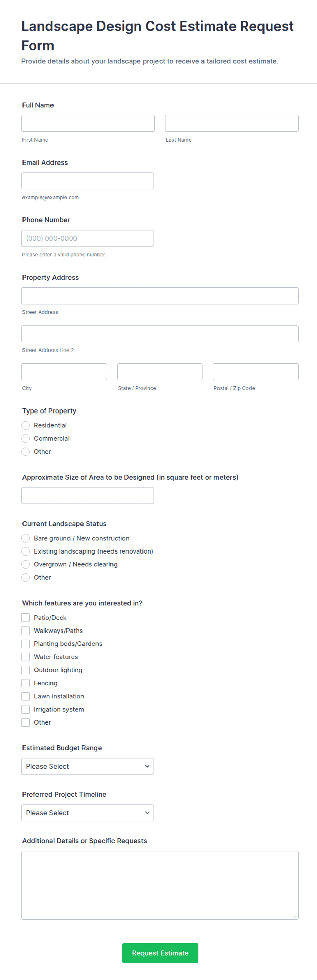The height and width of the screenshot is (980, 317).
Task: Check the Outdoor lighting feature
Action: pos(26,670)
